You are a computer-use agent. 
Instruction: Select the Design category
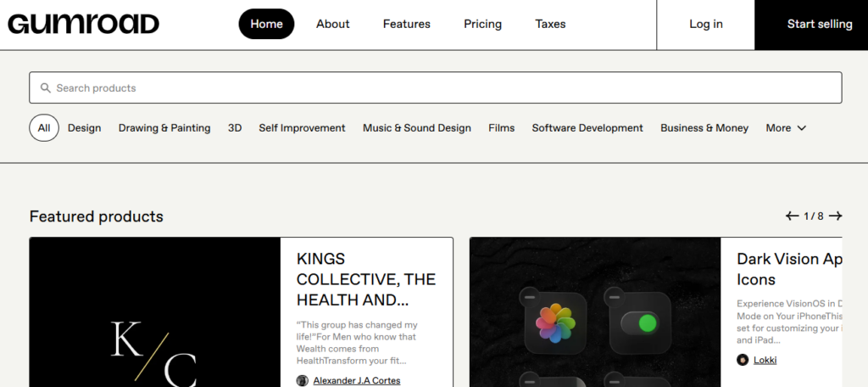[84, 128]
